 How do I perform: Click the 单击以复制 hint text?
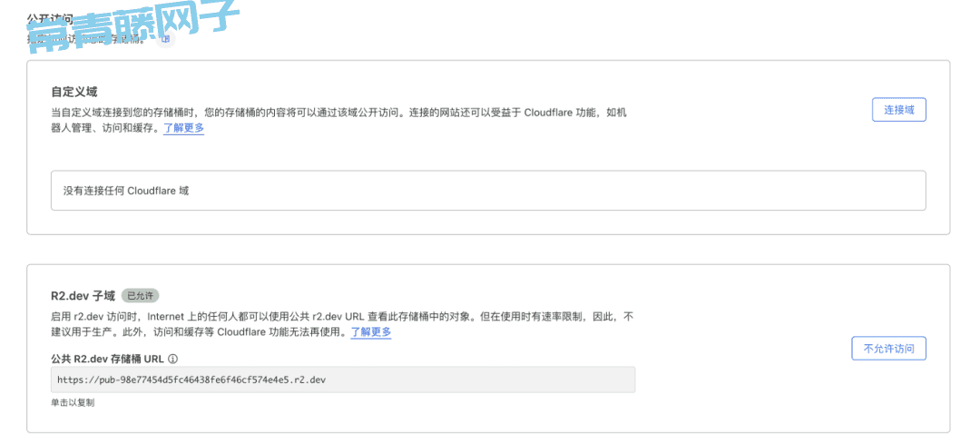coord(73,403)
